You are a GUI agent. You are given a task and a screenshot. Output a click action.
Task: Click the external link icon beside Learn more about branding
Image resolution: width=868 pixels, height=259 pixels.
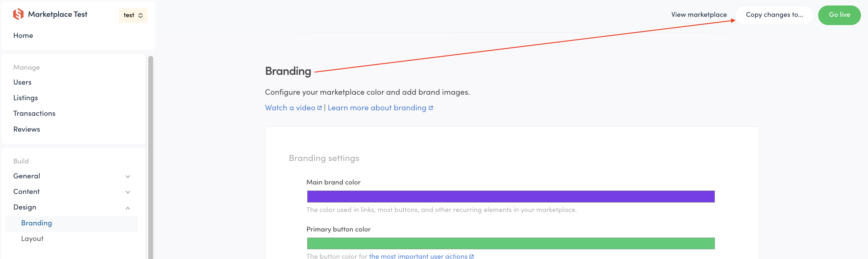(x=430, y=108)
